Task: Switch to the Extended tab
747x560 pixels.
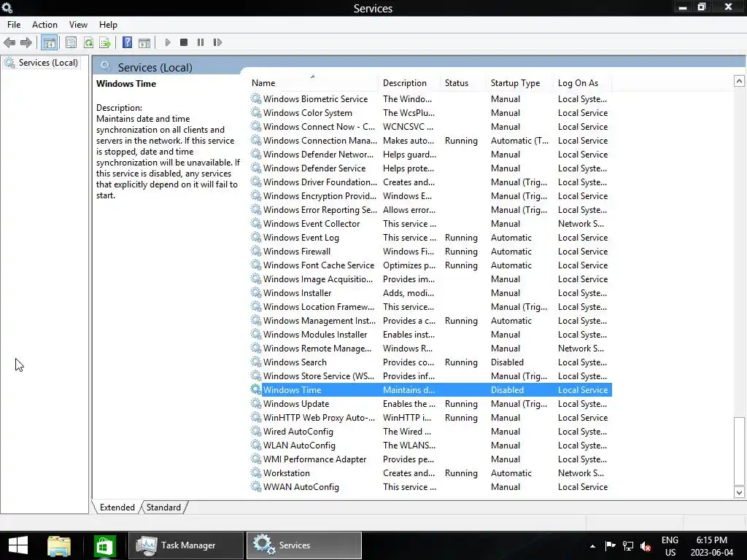Action: pyautogui.click(x=117, y=507)
